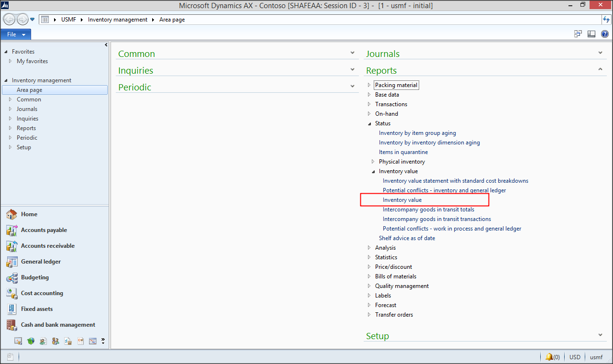Click the view layout pane icon
613x364 pixels.
(x=591, y=34)
